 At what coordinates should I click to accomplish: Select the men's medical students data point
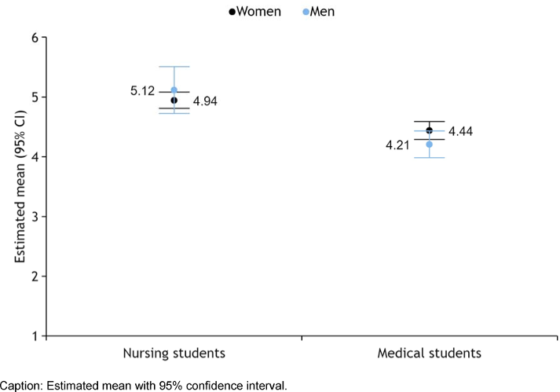[x=429, y=145]
